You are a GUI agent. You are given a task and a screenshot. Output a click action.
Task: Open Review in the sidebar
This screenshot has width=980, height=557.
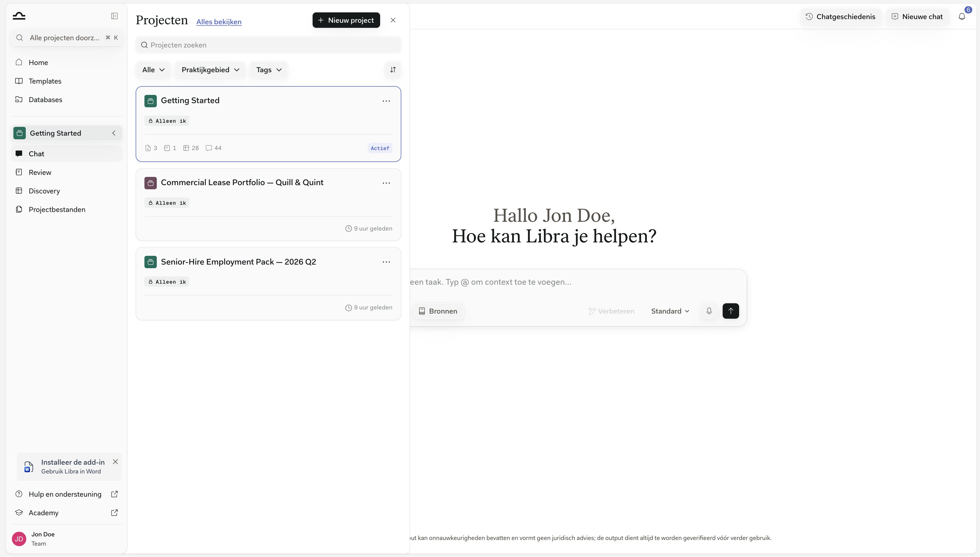[x=67, y=172]
